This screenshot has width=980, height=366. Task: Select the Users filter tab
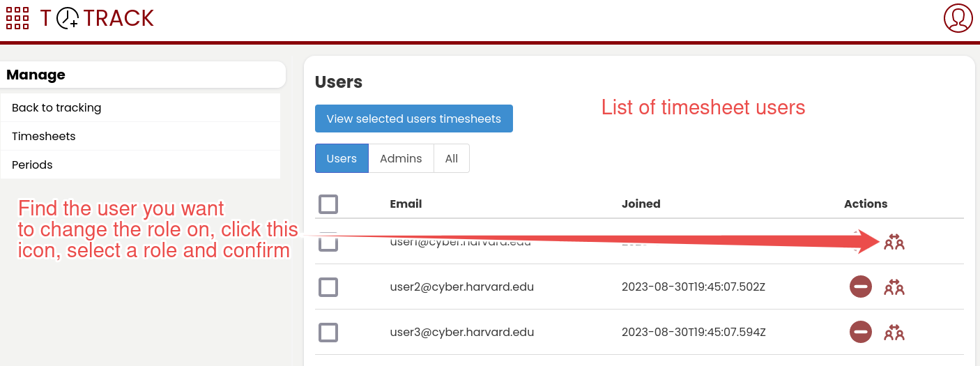342,158
